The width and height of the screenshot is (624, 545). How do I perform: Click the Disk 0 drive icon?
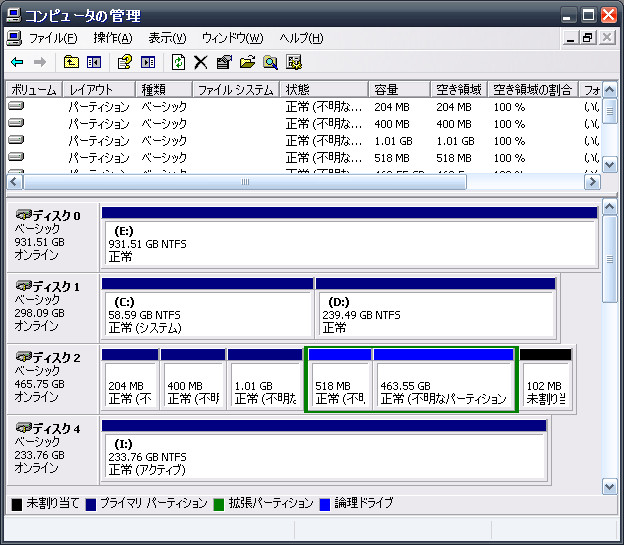[x=23, y=215]
